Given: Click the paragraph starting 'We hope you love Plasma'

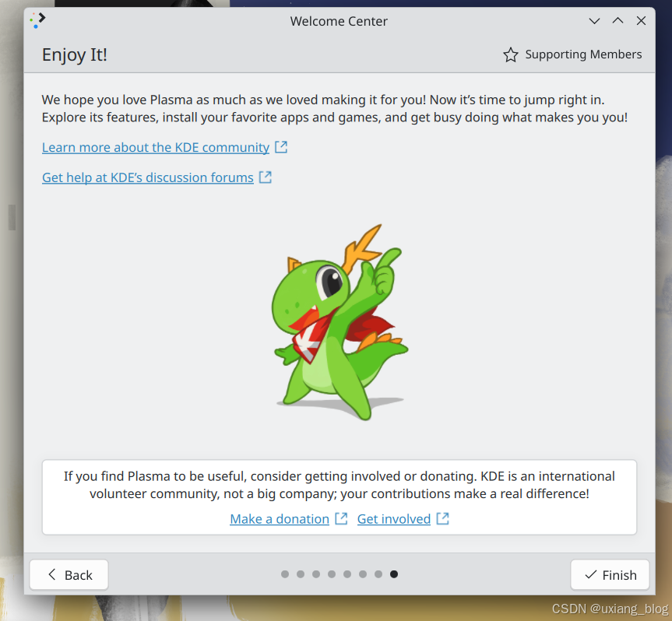Looking at the screenshot, I should 334,108.
